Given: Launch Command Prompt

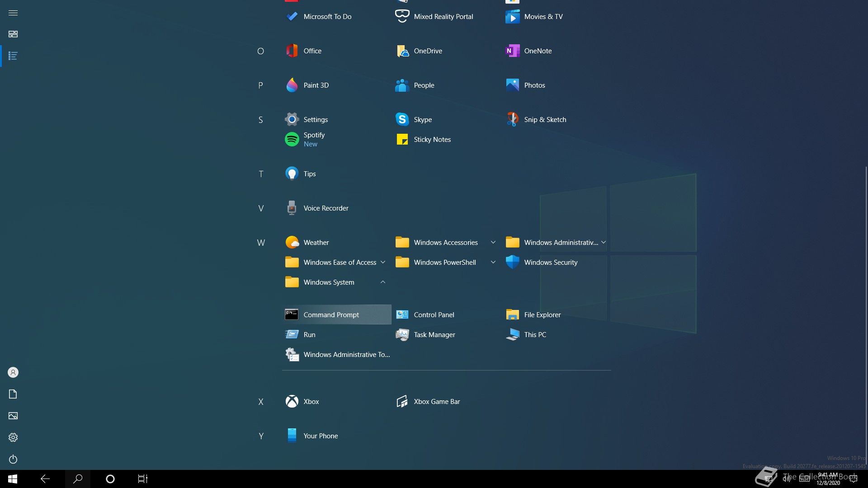Looking at the screenshot, I should click(336, 315).
